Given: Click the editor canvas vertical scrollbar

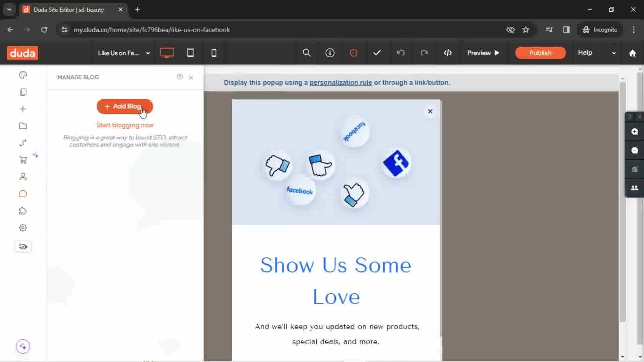Looking at the screenshot, I should [623, 201].
